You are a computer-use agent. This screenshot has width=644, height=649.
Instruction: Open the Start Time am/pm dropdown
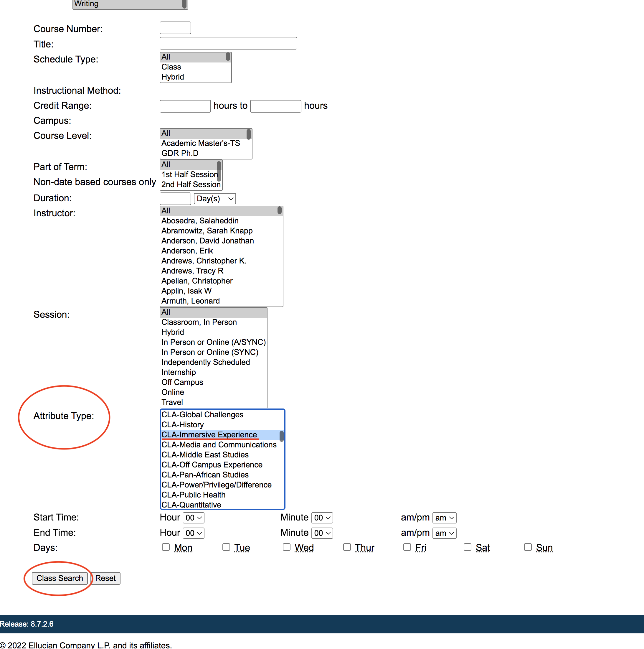(x=444, y=518)
